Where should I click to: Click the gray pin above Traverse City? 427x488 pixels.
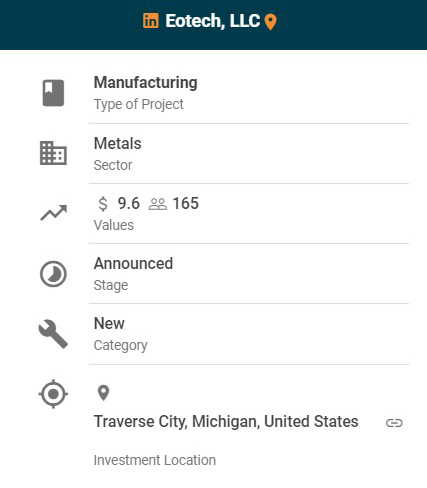[x=103, y=393]
